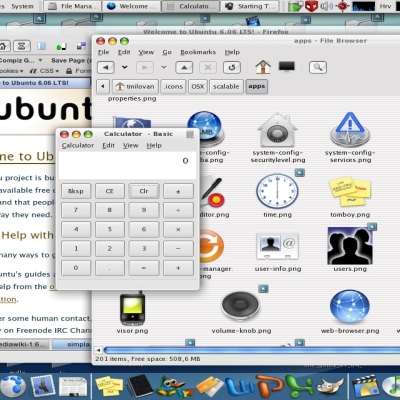
Task: Switch to Starting T... taskbar entry
Action: pyautogui.click(x=250, y=6)
